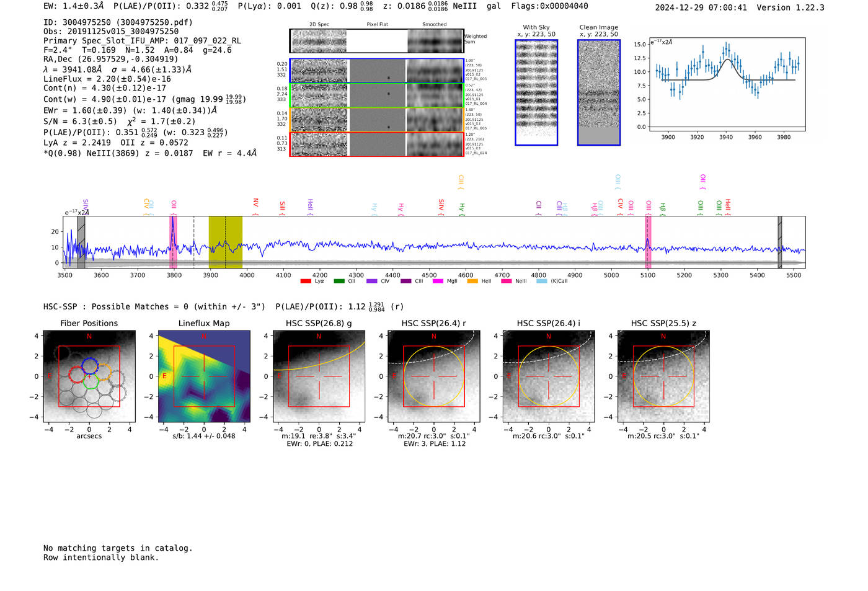Click the Primary Spec_Slot_IFU_AMP text line

point(142,41)
